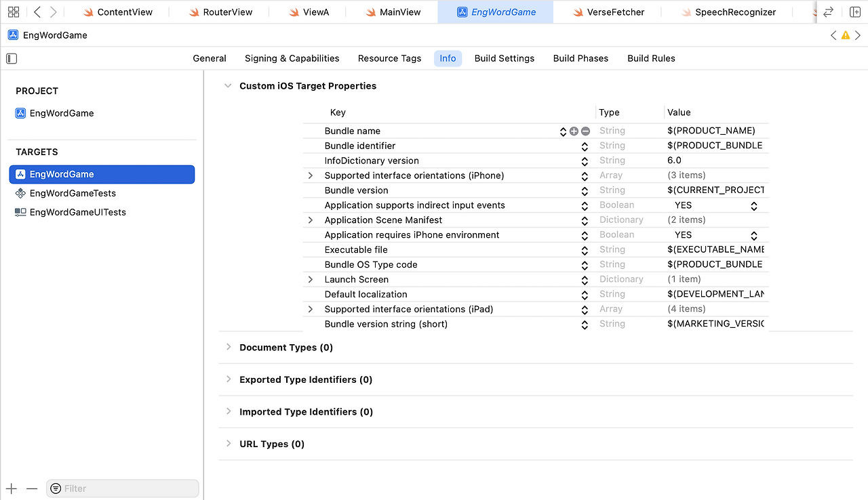Click the Key column header
The height and width of the screenshot is (500, 868).
point(338,112)
